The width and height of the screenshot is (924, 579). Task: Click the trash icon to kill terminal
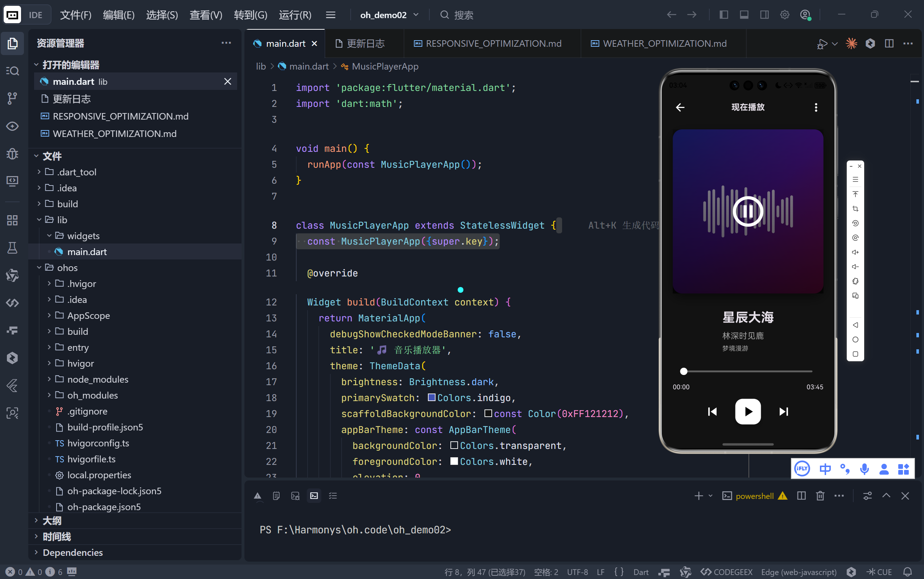click(820, 496)
